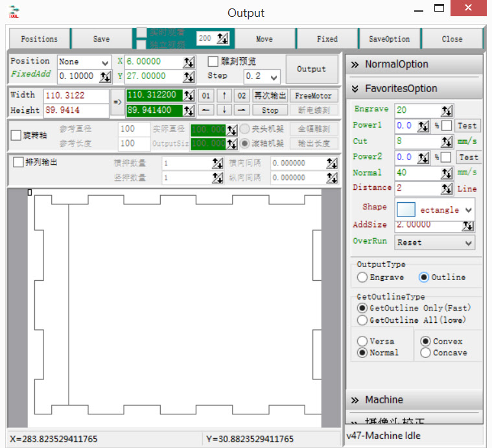
Task: Click the app icon in title bar
Action: point(14,12)
